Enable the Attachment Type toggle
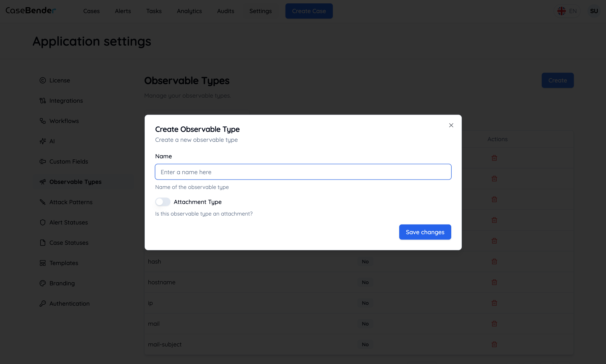 [162, 202]
